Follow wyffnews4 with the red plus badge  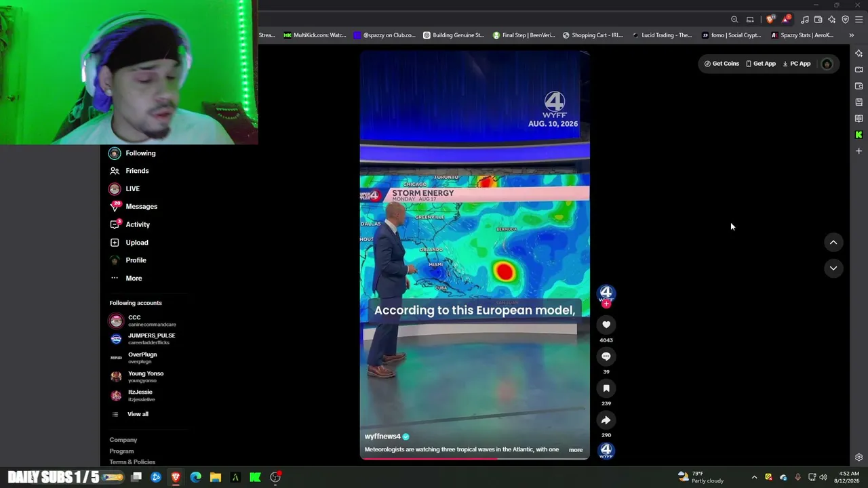click(x=606, y=304)
